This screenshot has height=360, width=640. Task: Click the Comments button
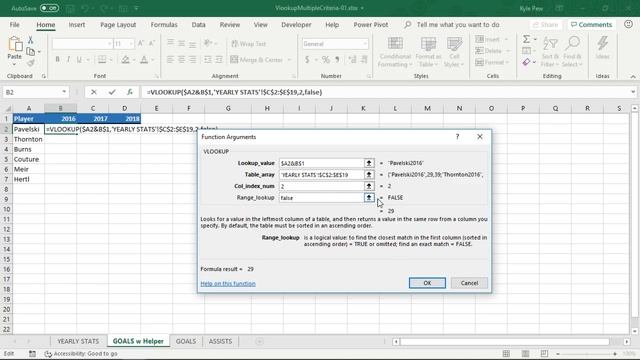point(591,24)
